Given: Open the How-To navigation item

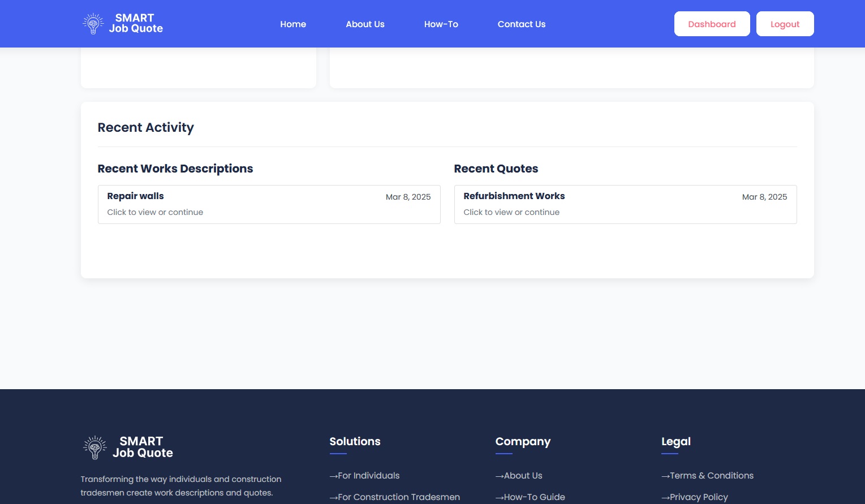Looking at the screenshot, I should (x=441, y=24).
